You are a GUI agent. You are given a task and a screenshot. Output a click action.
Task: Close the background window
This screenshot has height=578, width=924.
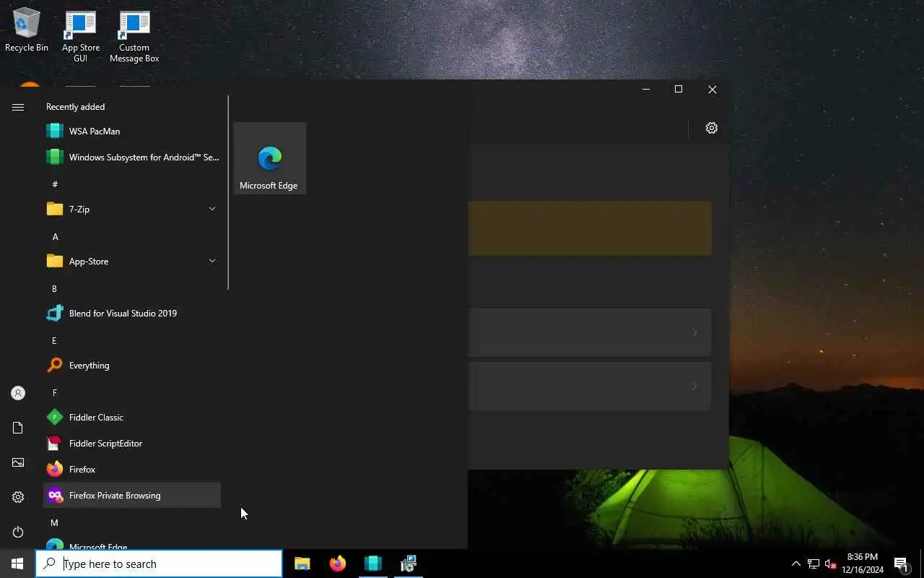coord(712,89)
